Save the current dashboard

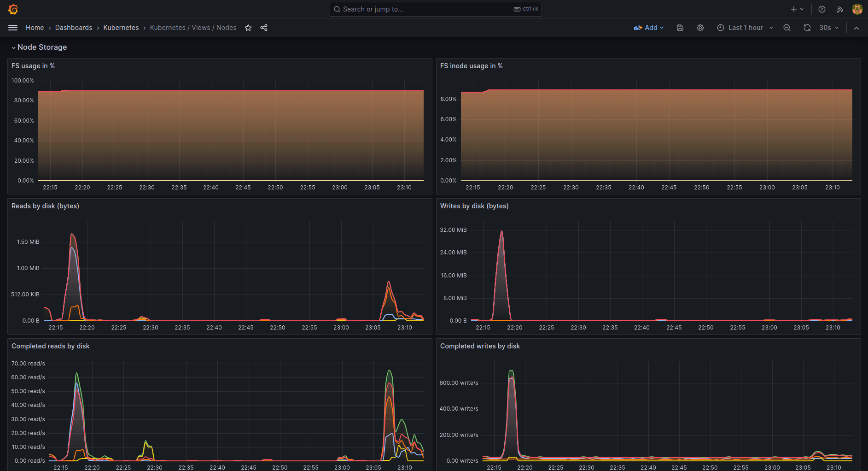[x=680, y=28]
